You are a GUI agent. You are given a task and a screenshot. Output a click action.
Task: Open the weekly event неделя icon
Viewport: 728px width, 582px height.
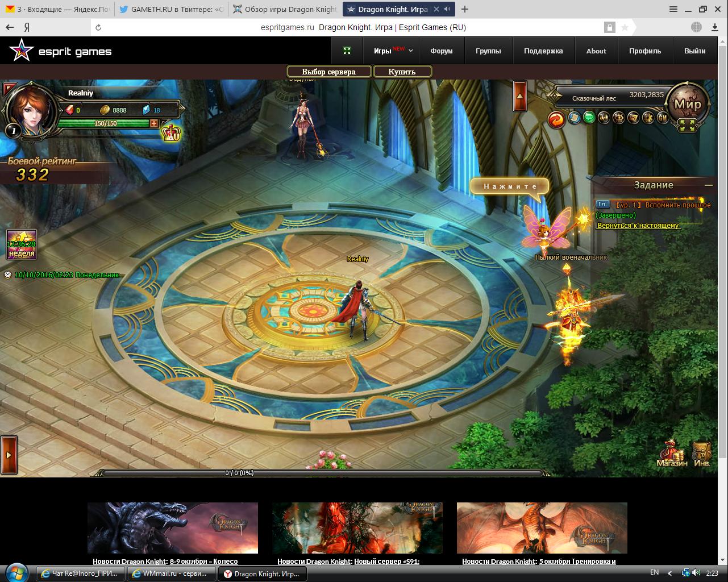tap(22, 244)
